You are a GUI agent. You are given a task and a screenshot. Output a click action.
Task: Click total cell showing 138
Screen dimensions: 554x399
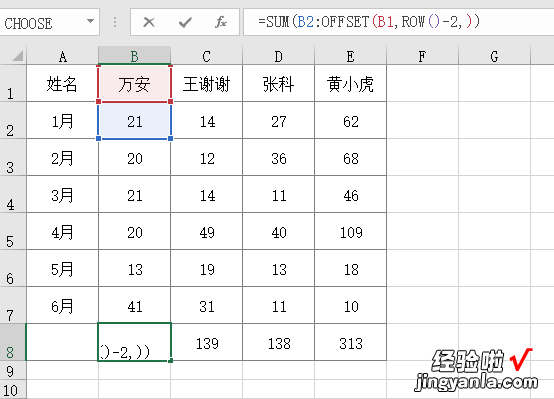(278, 342)
